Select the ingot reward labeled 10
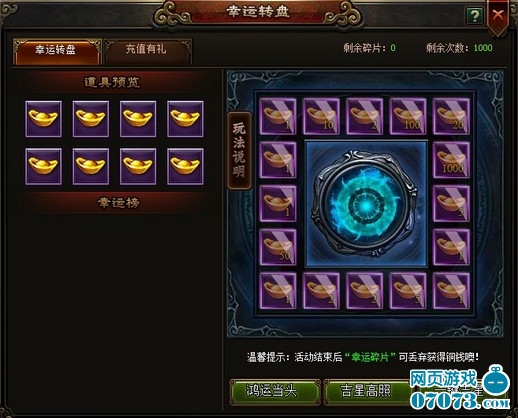518x418 pixels. click(x=321, y=116)
